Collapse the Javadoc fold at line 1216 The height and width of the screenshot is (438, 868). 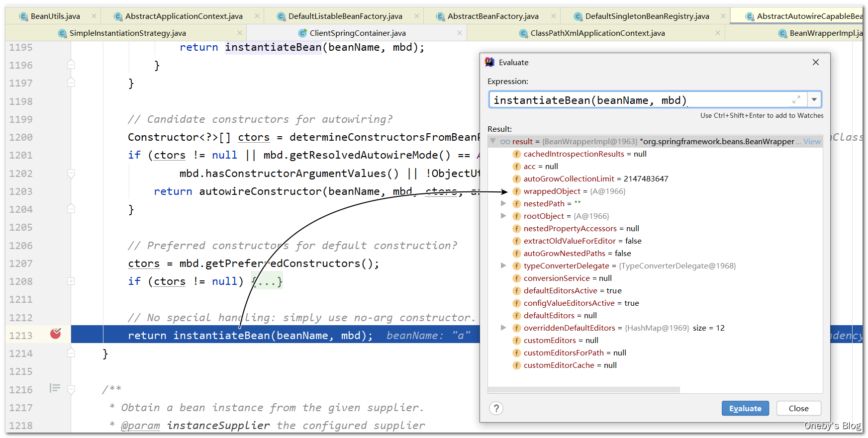pos(71,390)
